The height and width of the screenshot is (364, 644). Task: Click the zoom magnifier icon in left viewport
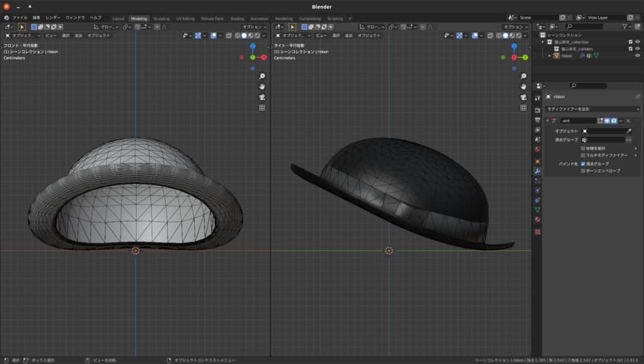click(262, 76)
